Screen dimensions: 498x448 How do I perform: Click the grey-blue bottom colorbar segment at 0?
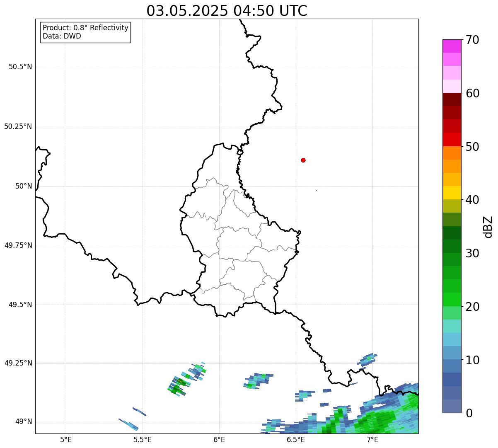452,406
